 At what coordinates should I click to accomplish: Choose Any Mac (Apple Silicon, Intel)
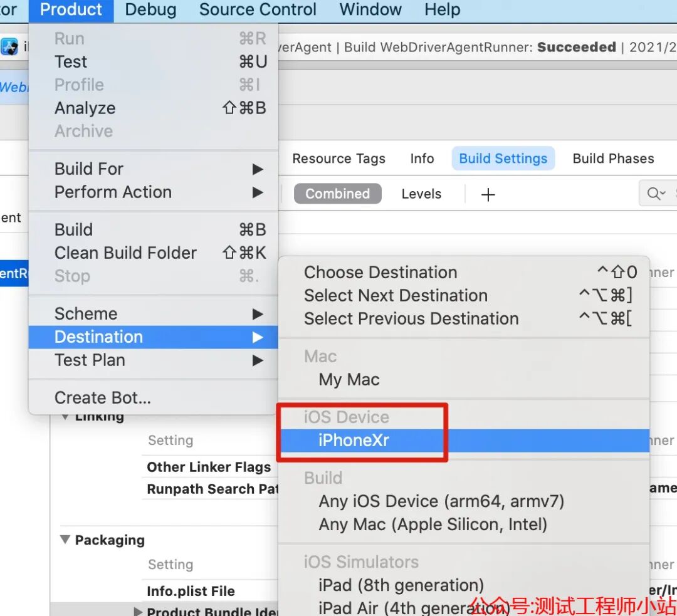pyautogui.click(x=464, y=525)
